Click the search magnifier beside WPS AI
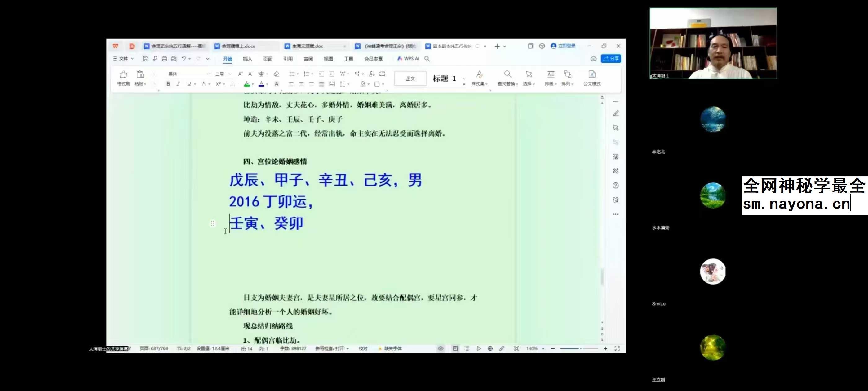Screen dimensions: 868x391 point(427,59)
